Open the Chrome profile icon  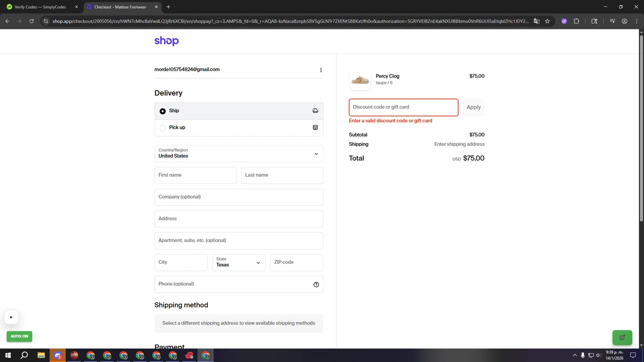click(x=624, y=21)
